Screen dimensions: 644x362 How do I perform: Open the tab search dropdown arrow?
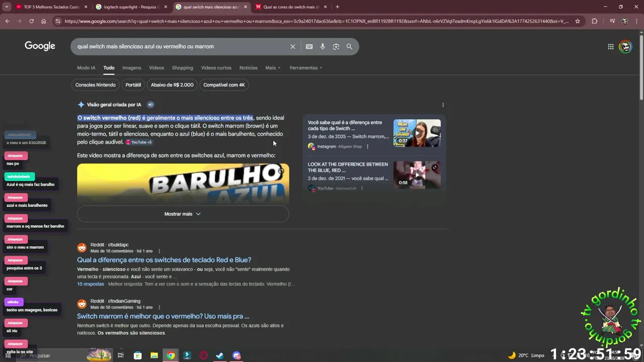(7, 7)
